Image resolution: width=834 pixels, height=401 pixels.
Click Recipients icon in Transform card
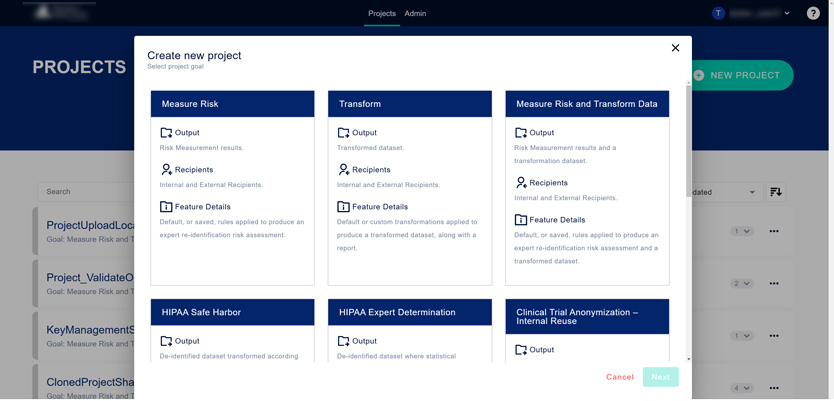tap(343, 170)
